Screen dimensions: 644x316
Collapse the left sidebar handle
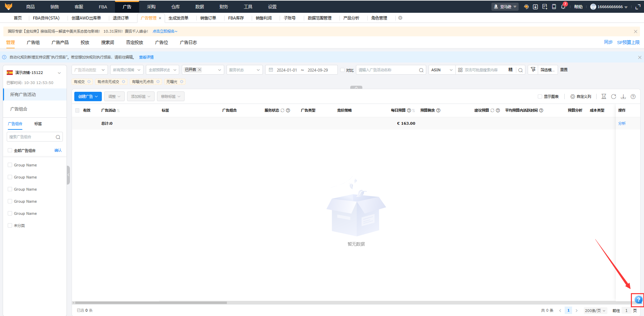pyautogui.click(x=68, y=175)
